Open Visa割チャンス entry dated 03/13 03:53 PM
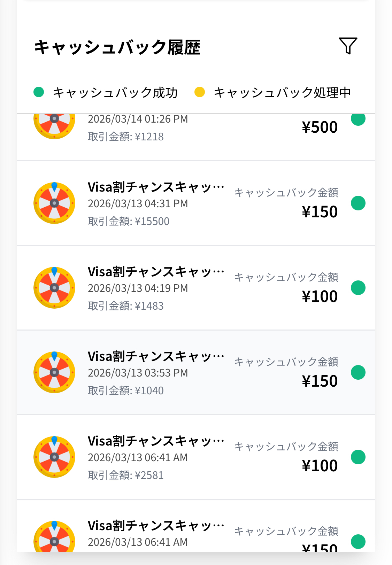This screenshot has height=565, width=392. click(x=156, y=357)
